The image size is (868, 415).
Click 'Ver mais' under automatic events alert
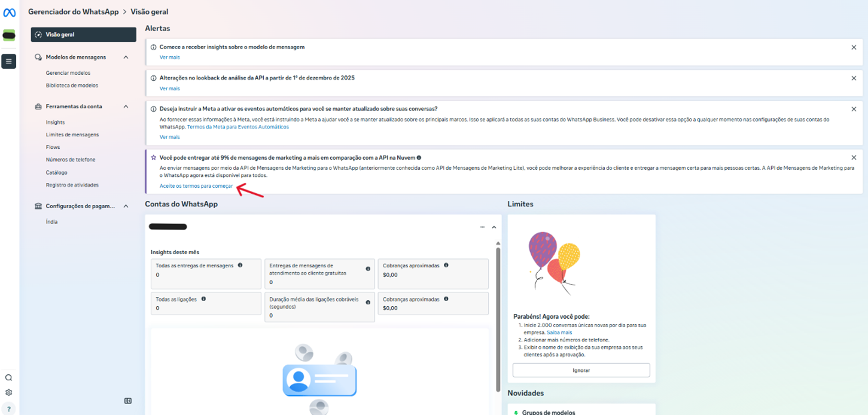pos(170,137)
